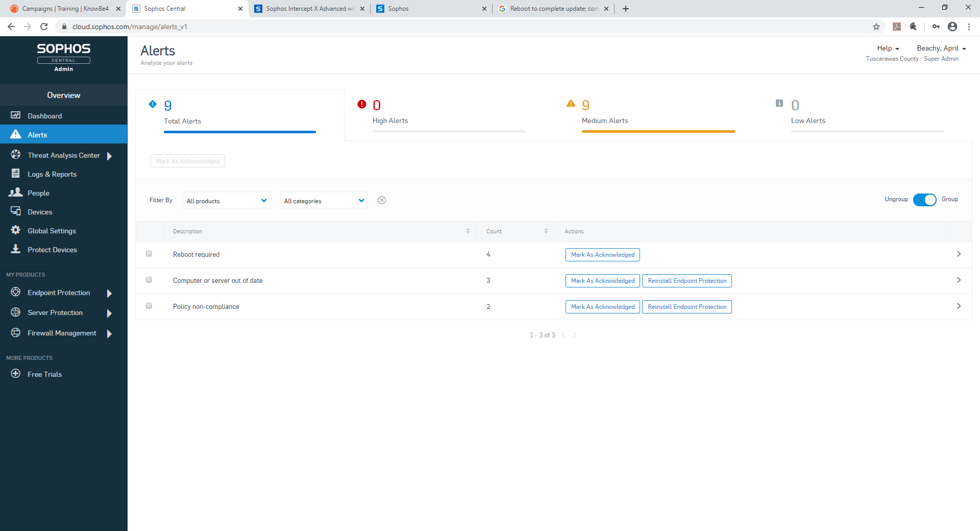
Task: Click the disabled top Mark As Acknowledged button
Action: [x=188, y=161]
